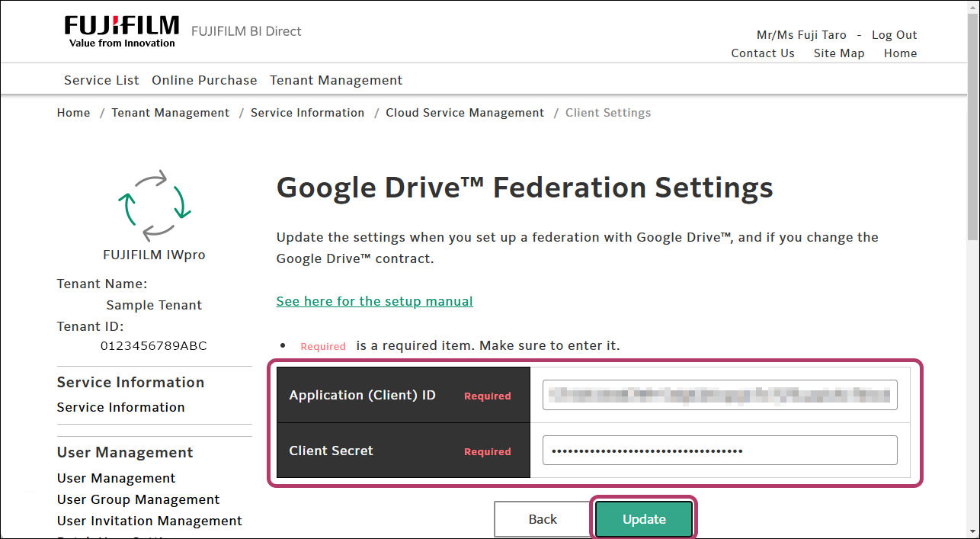
Task: Click the Home breadcrumb link
Action: point(73,113)
